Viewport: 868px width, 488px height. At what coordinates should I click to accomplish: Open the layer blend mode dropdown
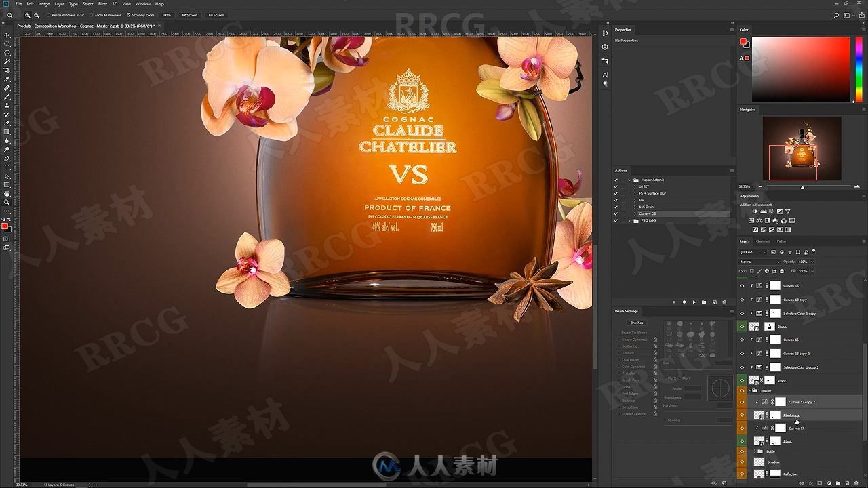click(x=759, y=262)
